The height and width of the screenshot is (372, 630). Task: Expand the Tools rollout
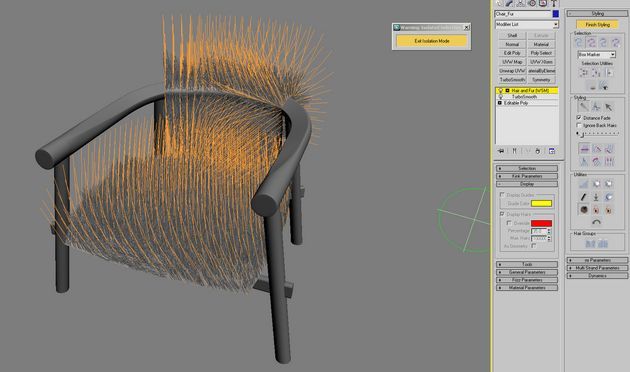[527, 264]
